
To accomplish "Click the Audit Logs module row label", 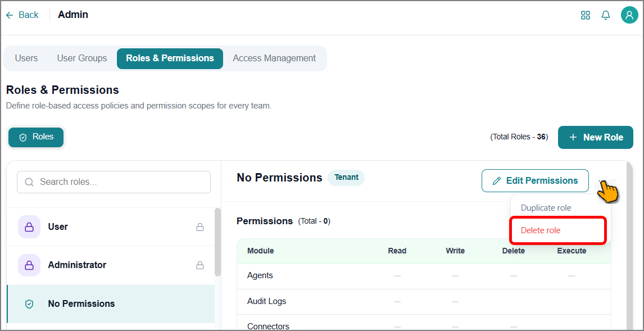I will tap(266, 301).
